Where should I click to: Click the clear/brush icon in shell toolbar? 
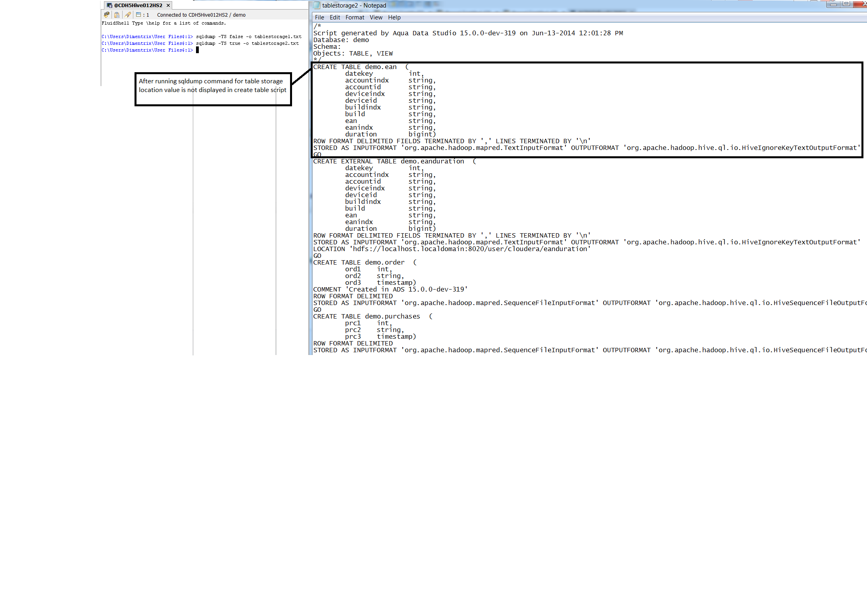click(x=127, y=15)
